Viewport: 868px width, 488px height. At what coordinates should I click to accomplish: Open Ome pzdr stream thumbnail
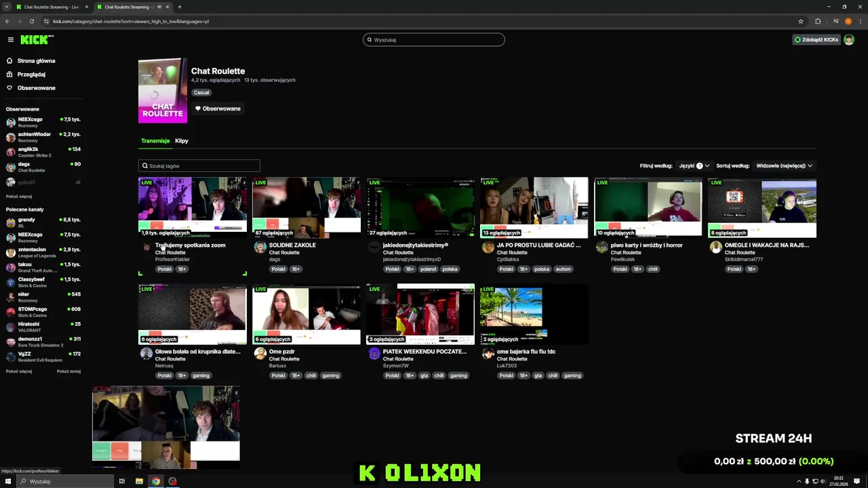(307, 314)
